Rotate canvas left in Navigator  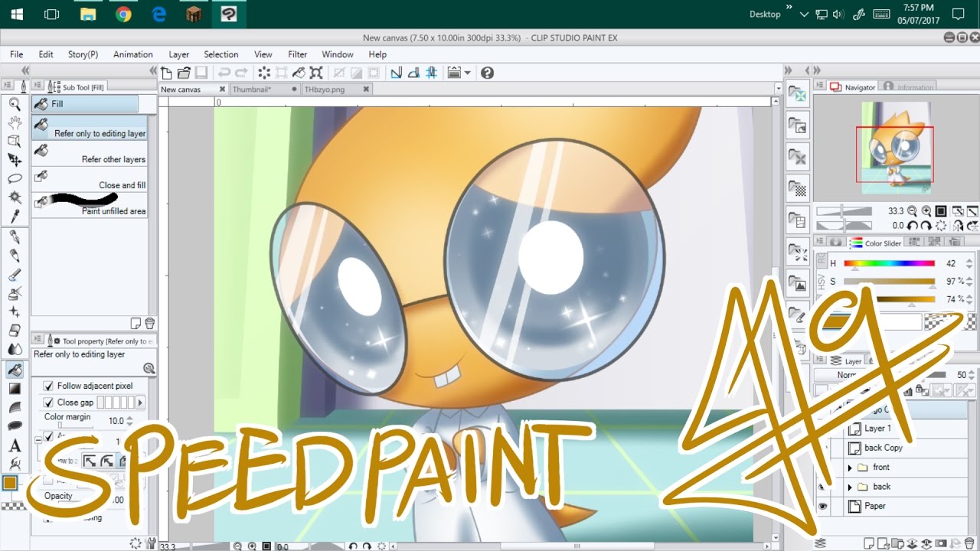pos(913,226)
